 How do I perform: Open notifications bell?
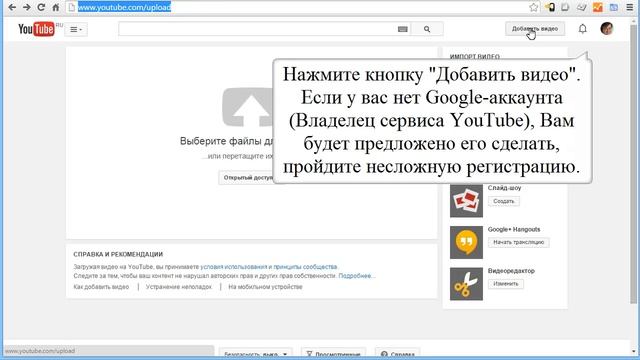point(582,29)
